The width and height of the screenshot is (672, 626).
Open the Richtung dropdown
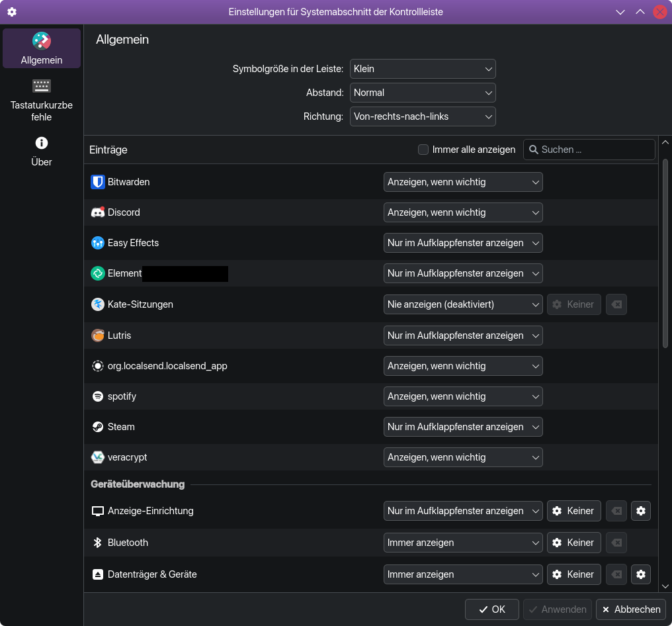(423, 116)
